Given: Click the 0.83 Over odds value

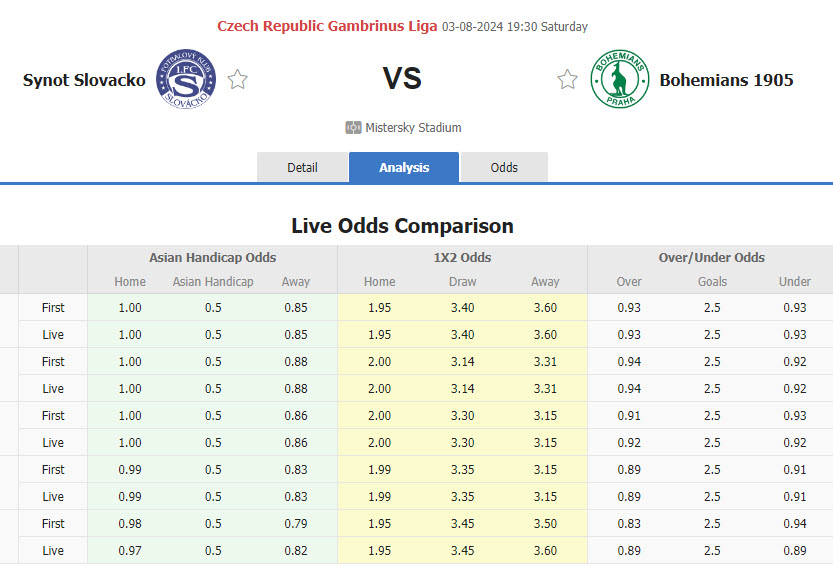Looking at the screenshot, I should pyautogui.click(x=629, y=523).
